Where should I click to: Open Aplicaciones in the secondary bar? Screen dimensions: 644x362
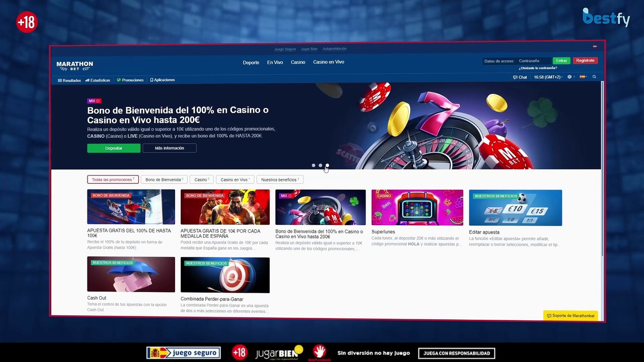(163, 80)
